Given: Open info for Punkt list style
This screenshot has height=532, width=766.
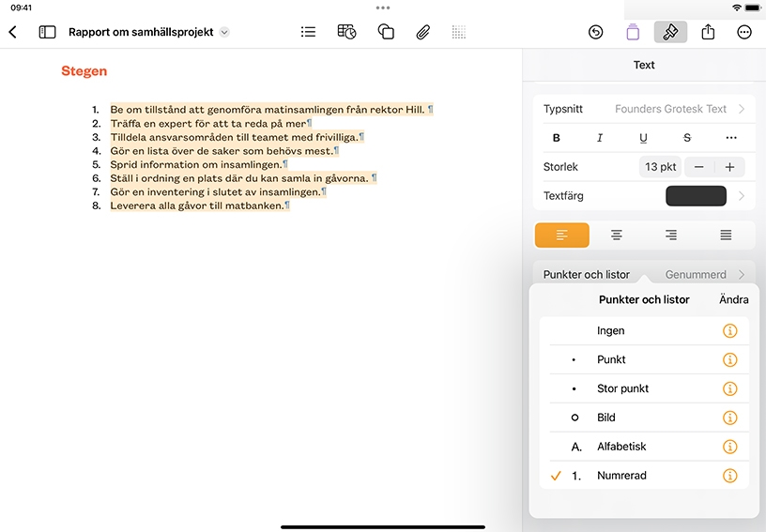Looking at the screenshot, I should click(x=729, y=359).
